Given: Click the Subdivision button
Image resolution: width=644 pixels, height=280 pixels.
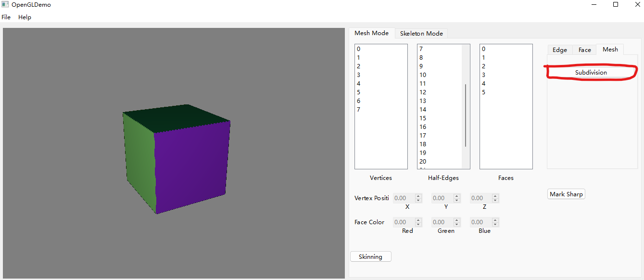Looking at the screenshot, I should coord(590,72).
